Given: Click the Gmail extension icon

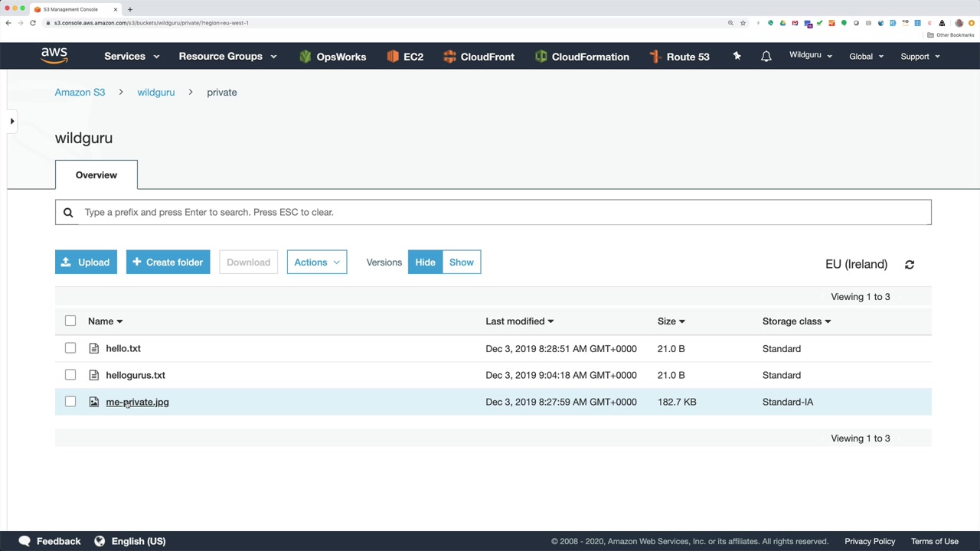Looking at the screenshot, I should pyautogui.click(x=795, y=23).
